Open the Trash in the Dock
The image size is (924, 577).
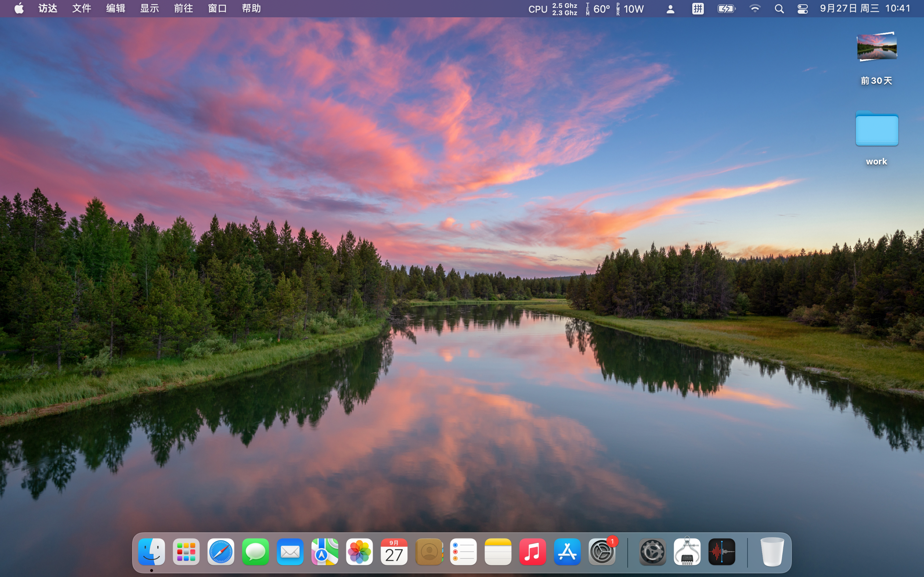[x=772, y=552]
